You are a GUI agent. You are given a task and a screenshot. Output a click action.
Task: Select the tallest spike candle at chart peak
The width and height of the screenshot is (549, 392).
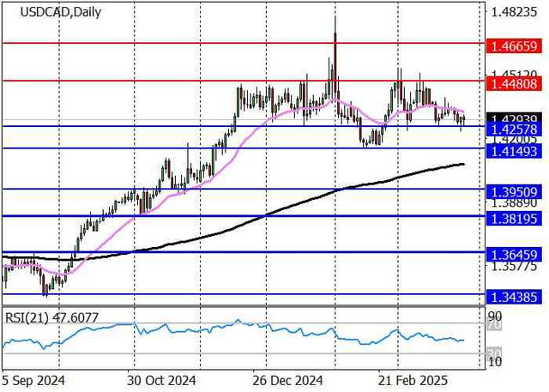[335, 56]
